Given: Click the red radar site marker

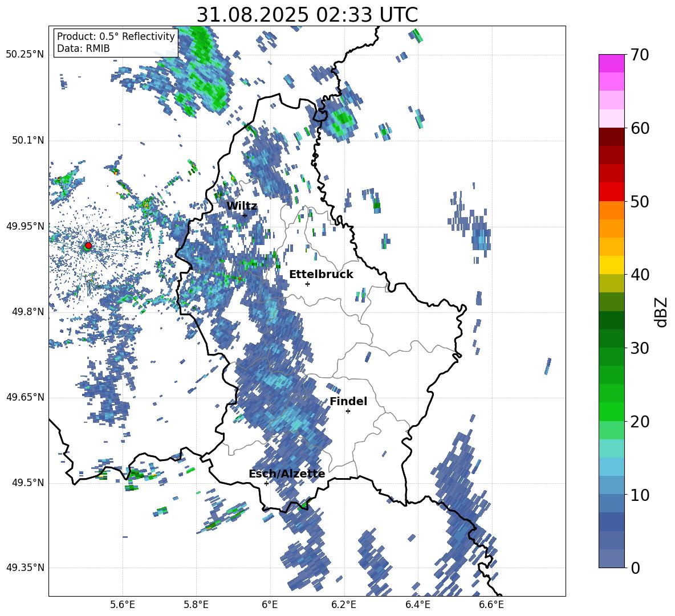Looking at the screenshot, I should (88, 245).
